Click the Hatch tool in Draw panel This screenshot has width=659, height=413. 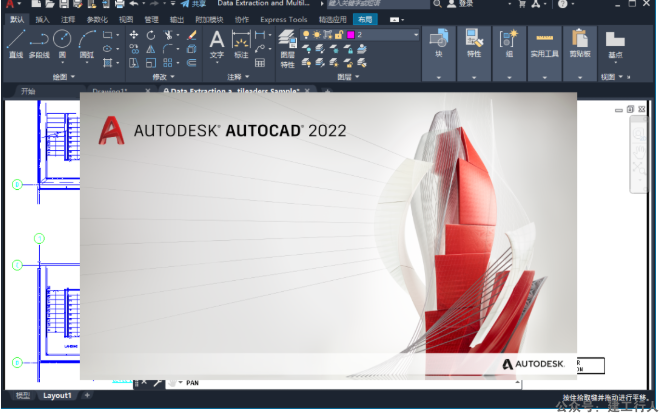coord(108,63)
